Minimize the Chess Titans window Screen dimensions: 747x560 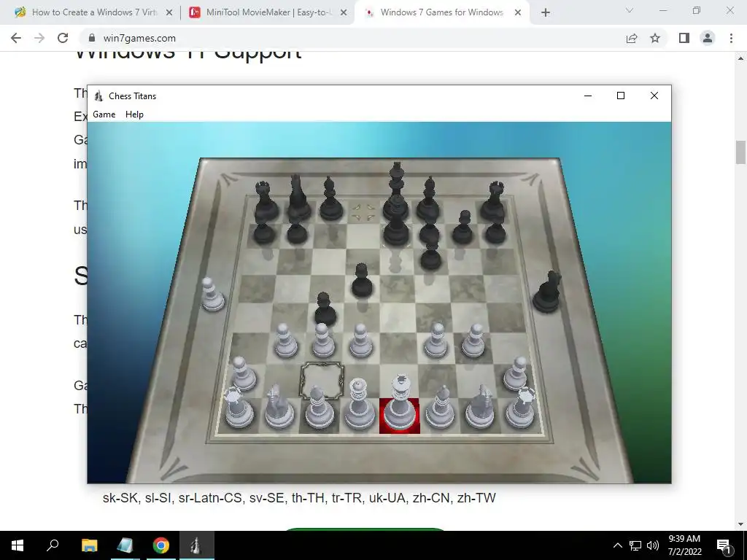tap(588, 96)
